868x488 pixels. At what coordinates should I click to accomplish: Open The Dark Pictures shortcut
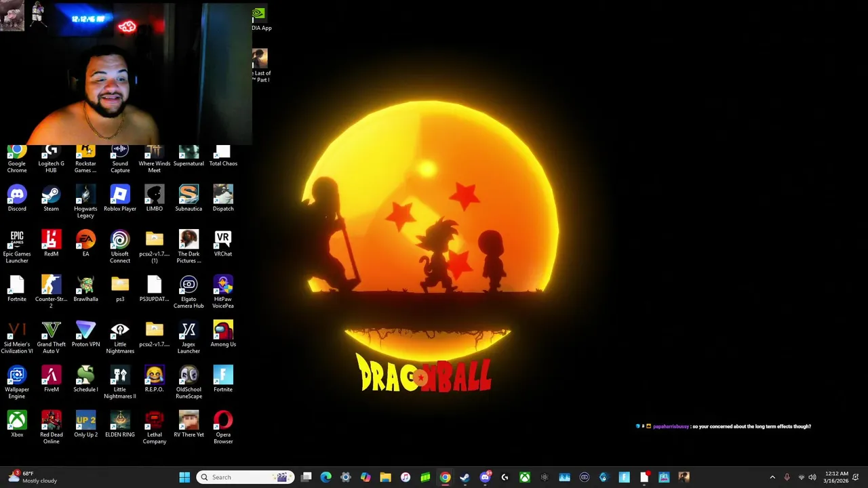tap(189, 247)
